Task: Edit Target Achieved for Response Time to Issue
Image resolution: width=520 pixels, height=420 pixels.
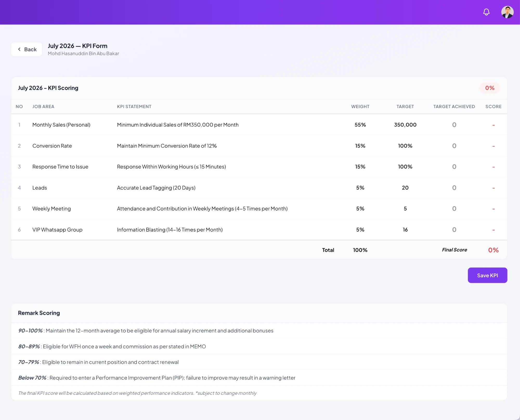Action: click(x=454, y=167)
